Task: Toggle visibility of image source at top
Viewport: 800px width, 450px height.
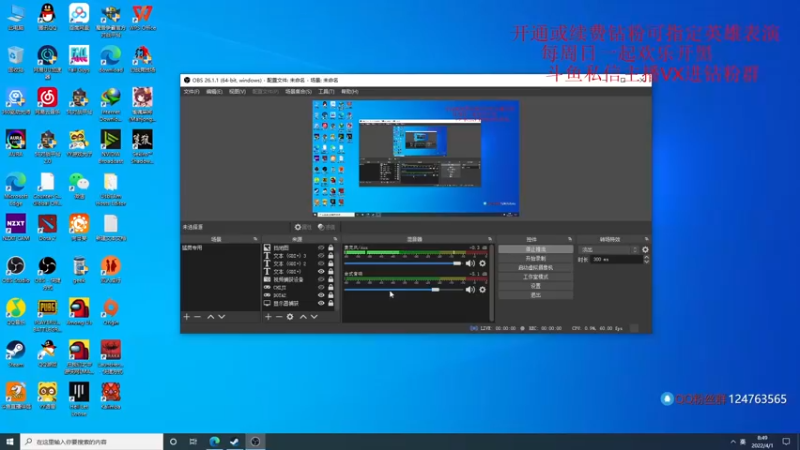Action: tap(321, 248)
